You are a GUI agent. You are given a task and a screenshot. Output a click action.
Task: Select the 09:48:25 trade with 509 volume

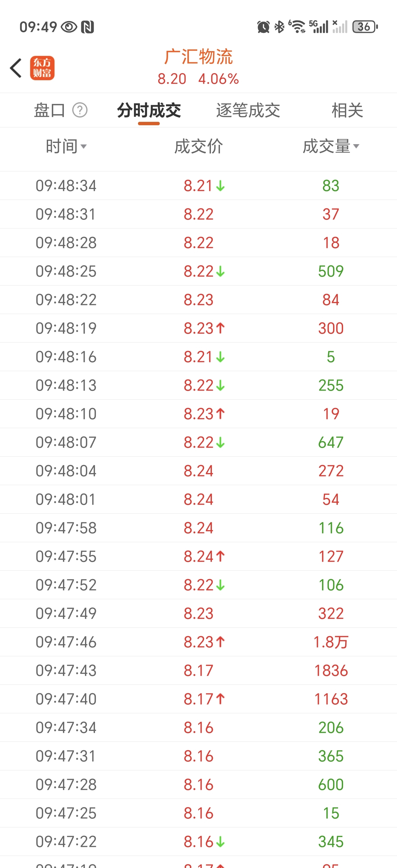click(x=198, y=271)
